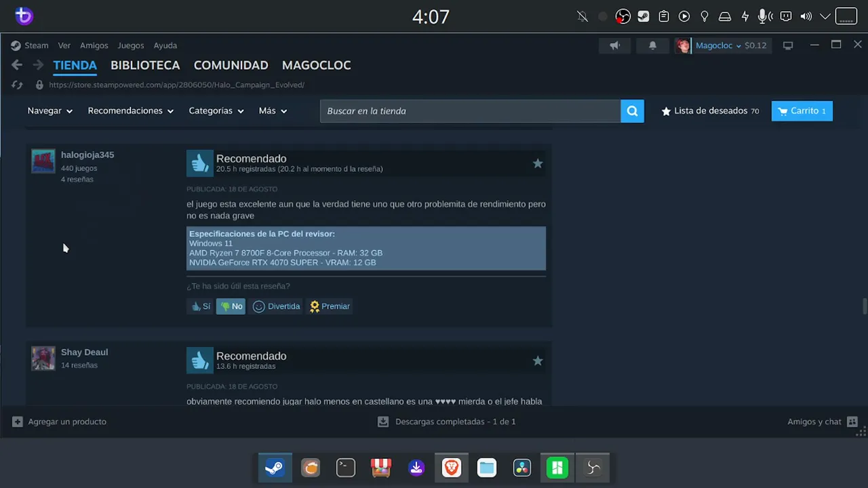The height and width of the screenshot is (488, 868).
Task: Open Friends and chat icon
Action: 852,422
